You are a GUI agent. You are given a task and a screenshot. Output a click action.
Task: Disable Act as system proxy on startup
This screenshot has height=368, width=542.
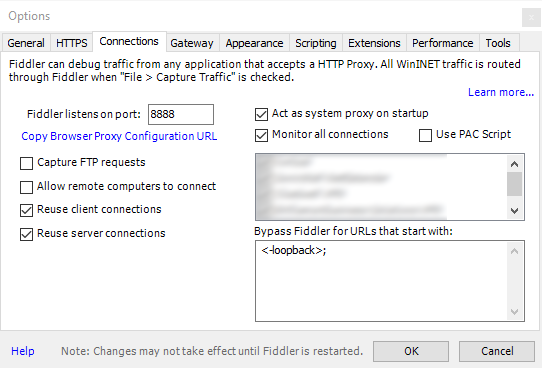(261, 114)
